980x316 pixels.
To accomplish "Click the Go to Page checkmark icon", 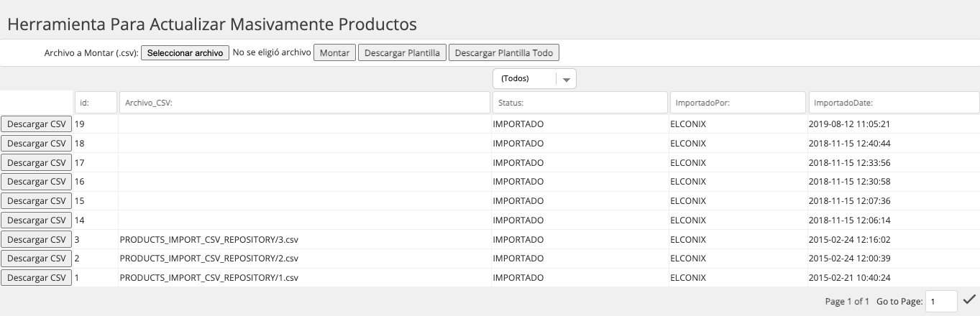I will (969, 300).
